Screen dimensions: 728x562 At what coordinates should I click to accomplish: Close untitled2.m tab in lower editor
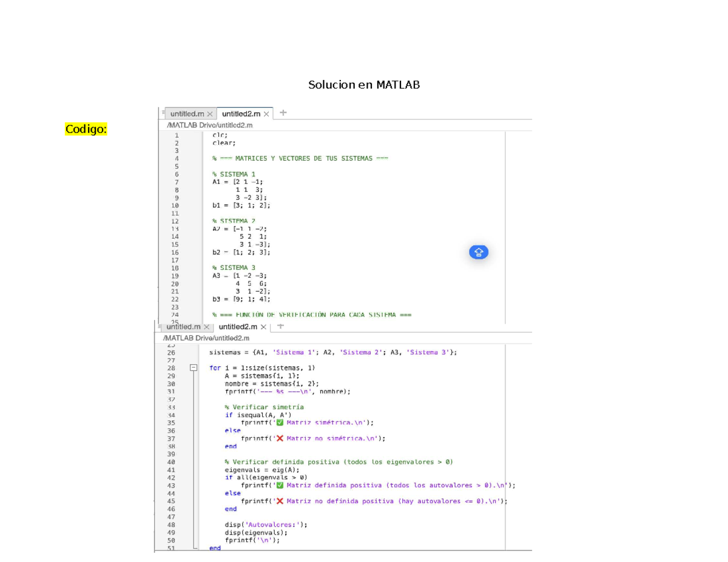[263, 327]
